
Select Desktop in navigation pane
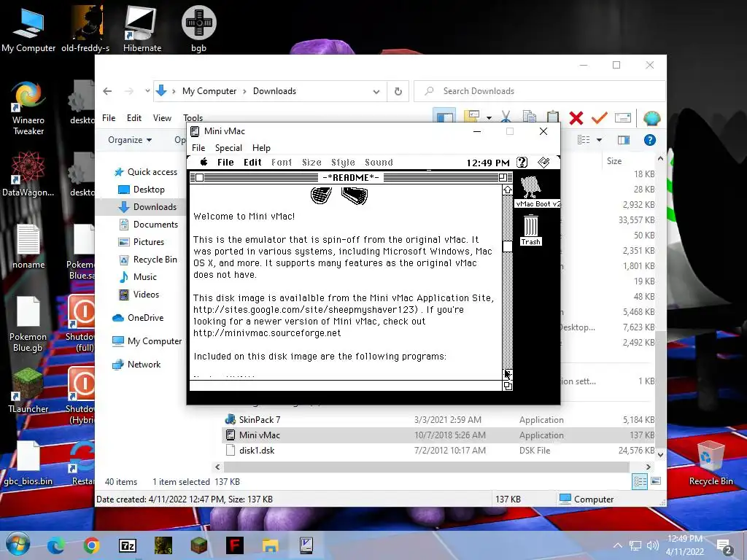click(x=141, y=190)
